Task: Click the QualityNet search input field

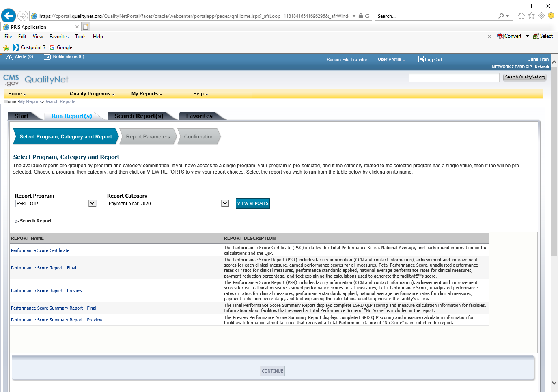Action: [454, 77]
